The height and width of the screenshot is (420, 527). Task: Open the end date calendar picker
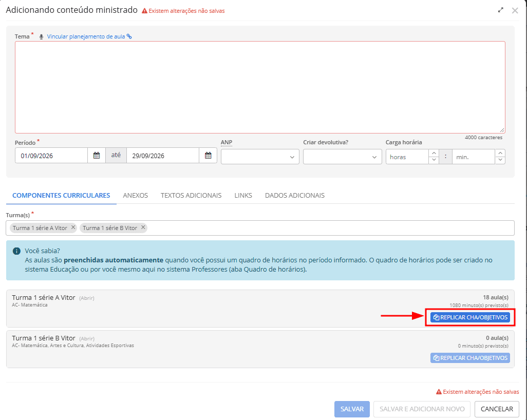pos(208,156)
